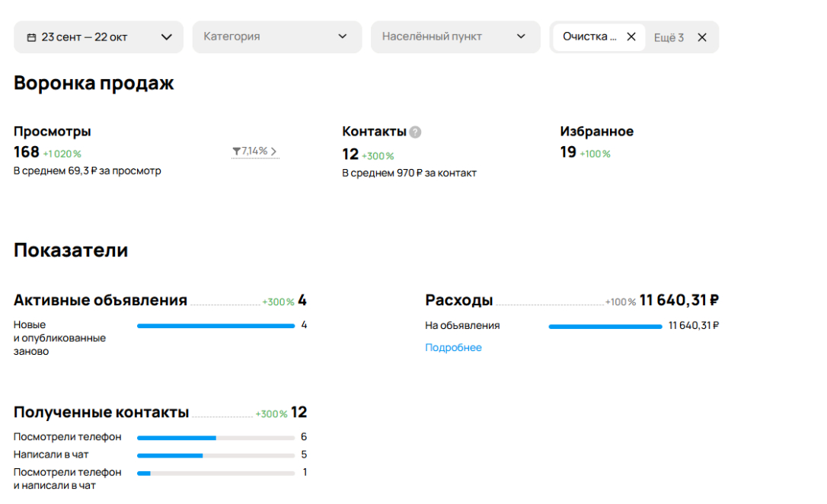Click the Расходы total 11 640,31 ₽
The width and height of the screenshot is (827, 504).
(x=679, y=300)
